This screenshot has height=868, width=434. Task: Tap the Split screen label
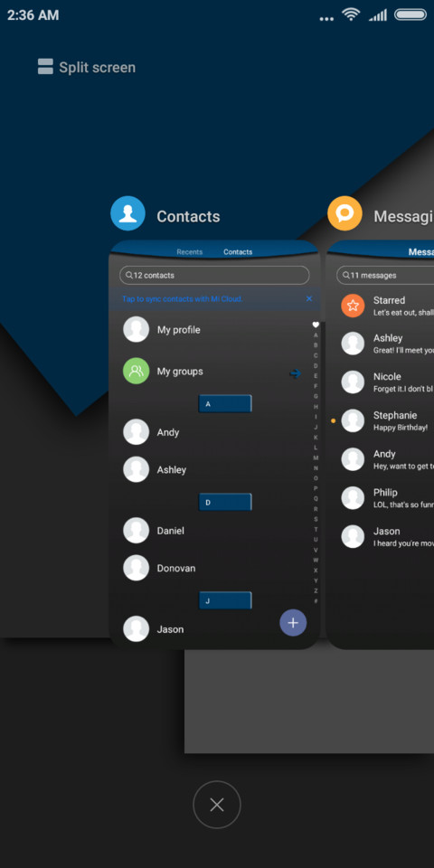click(x=98, y=68)
